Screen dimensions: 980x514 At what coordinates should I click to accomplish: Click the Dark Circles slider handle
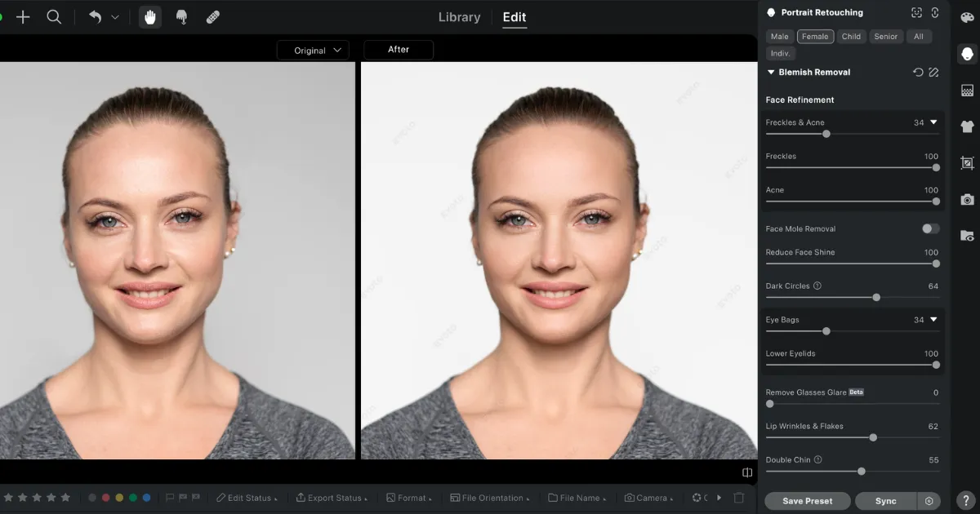click(876, 297)
